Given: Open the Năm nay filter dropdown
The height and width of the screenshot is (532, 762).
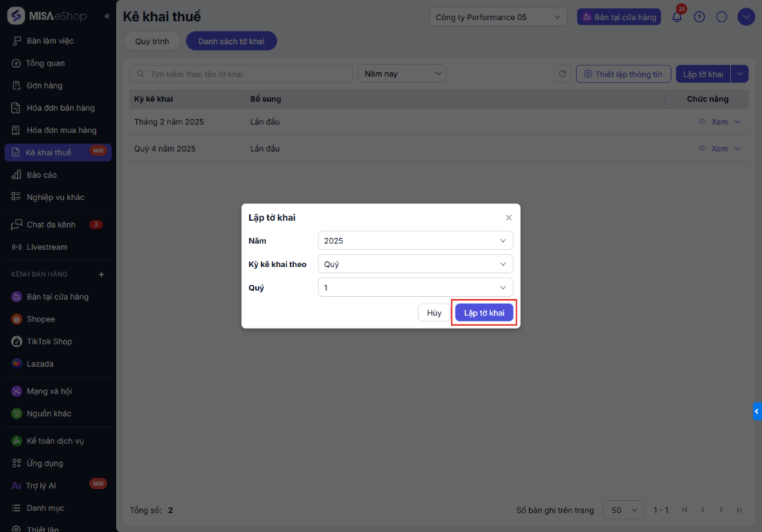Looking at the screenshot, I should (x=402, y=74).
